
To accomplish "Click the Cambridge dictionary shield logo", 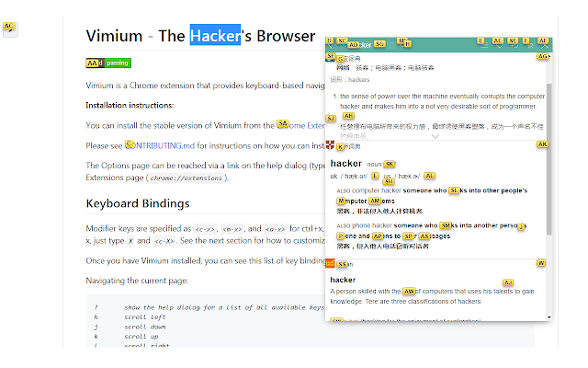I will [x=330, y=145].
